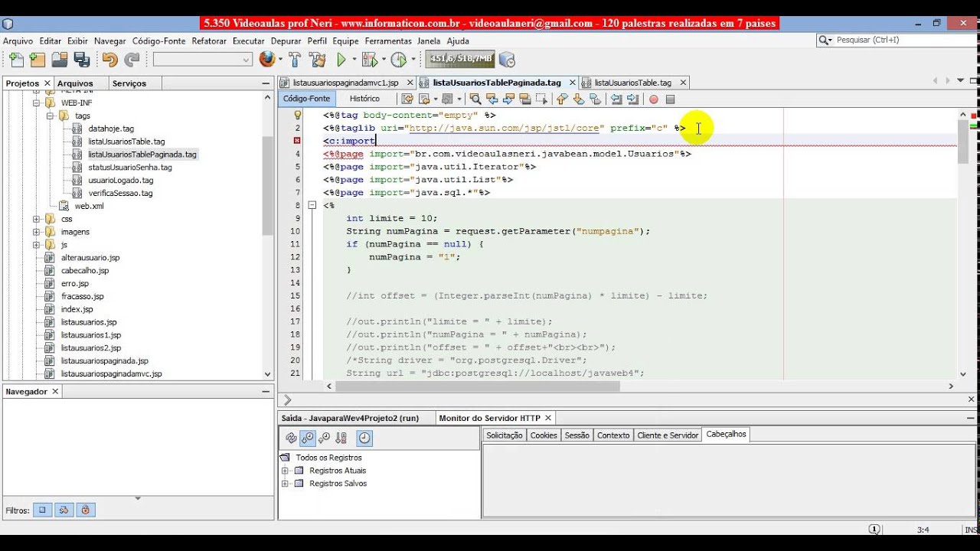Viewport: 980px width, 551px height.
Task: Toggle the second Navegador filter button
Action: click(x=64, y=510)
